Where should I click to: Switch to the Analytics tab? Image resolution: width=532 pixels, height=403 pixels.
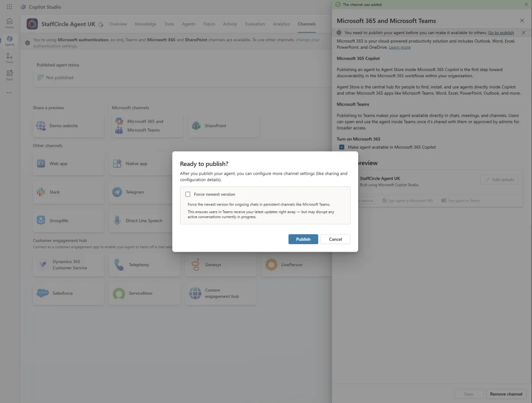tap(282, 24)
